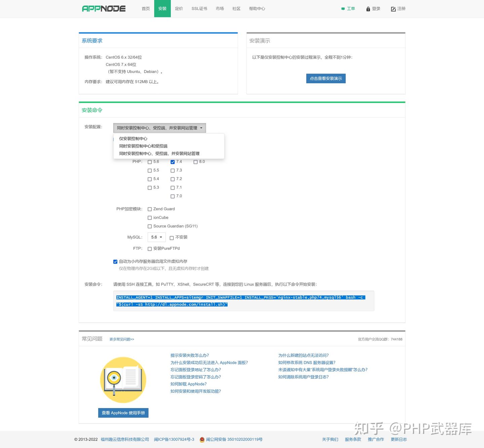
Task: Open the 安装配置 dropdown
Action: click(x=160, y=128)
